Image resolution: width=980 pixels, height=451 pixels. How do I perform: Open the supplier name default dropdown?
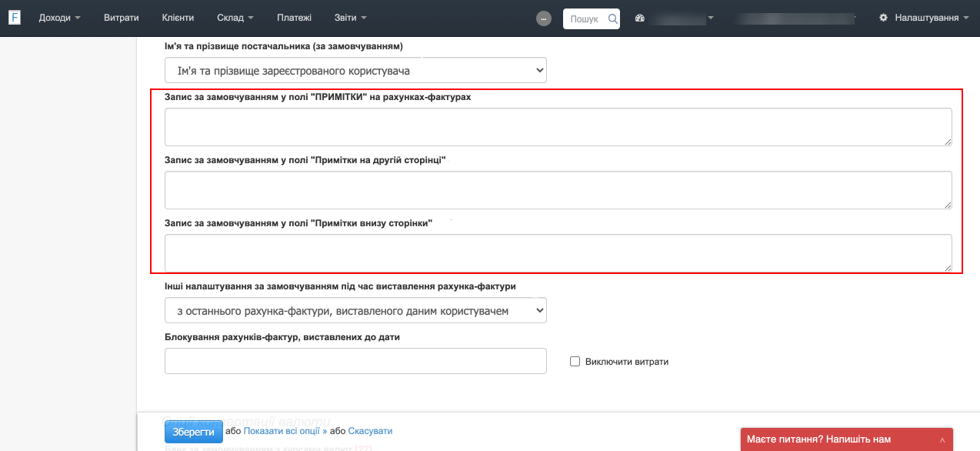click(355, 71)
